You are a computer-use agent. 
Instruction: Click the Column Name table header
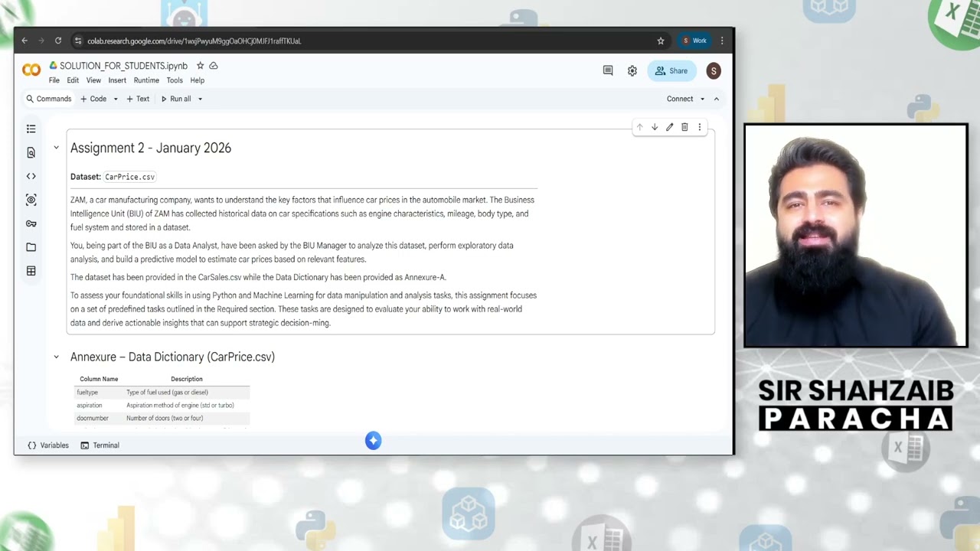click(x=99, y=379)
